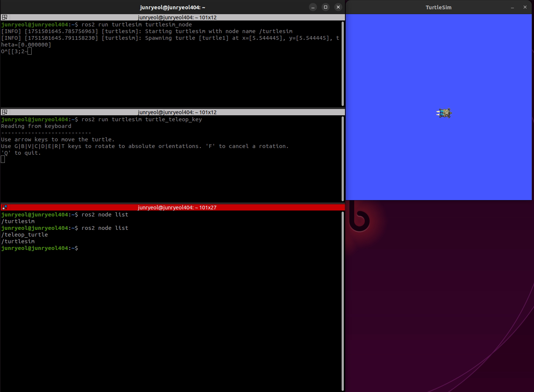The width and height of the screenshot is (534, 392).
Task: Click the 'ros2 run turtlesim turtlesim_node' command text
Action: point(137,25)
